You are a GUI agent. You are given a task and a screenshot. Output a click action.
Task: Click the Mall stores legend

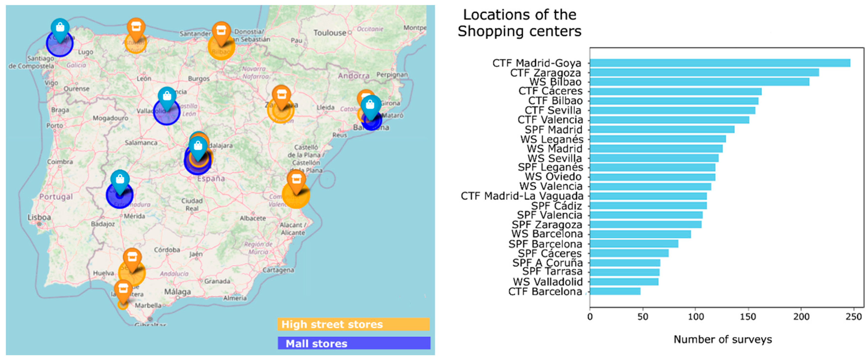(354, 343)
